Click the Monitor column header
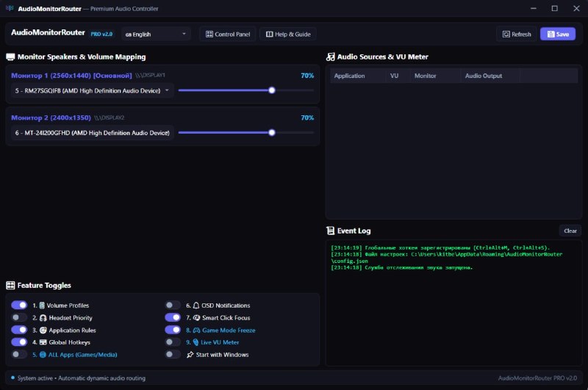This screenshot has height=390, width=588. pyautogui.click(x=435, y=76)
